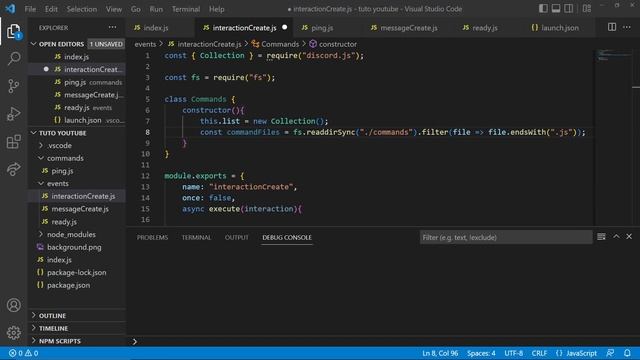The image size is (640, 360).
Task: Toggle secondary side bar layout
Action: (569, 9)
